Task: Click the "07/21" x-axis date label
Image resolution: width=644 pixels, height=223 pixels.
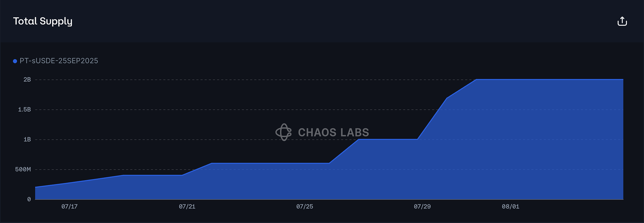Action: click(187, 207)
